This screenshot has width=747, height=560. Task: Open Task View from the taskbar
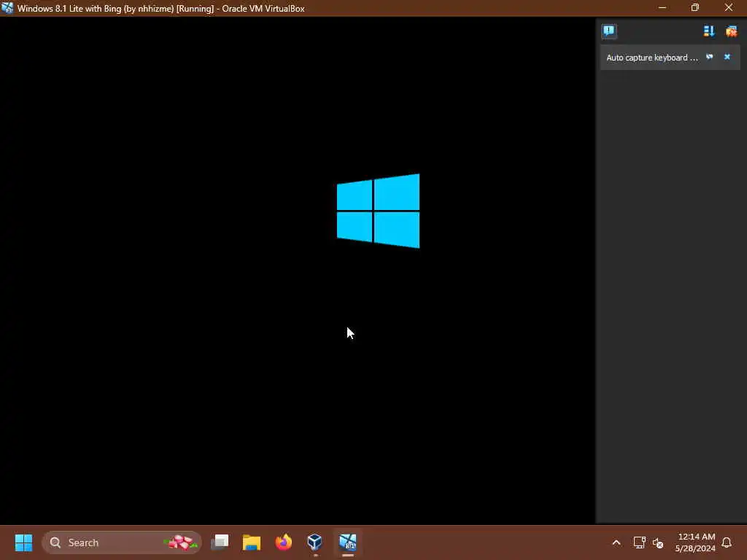pyautogui.click(x=220, y=542)
